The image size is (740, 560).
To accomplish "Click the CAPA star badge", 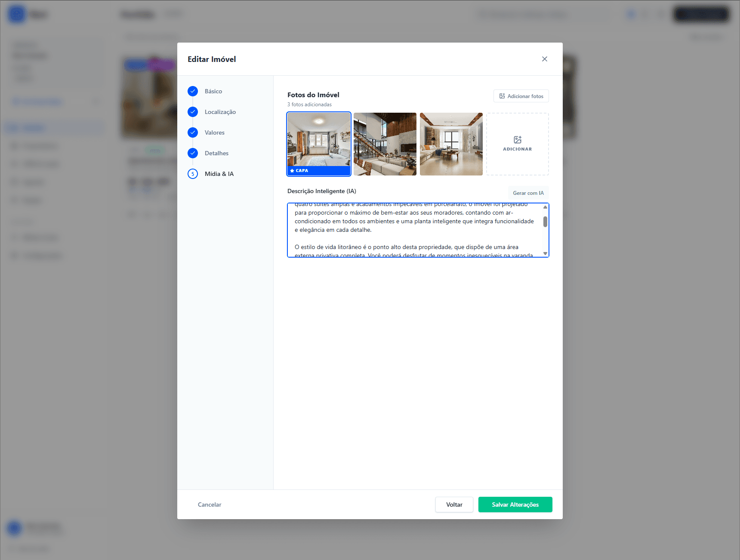I will point(299,171).
